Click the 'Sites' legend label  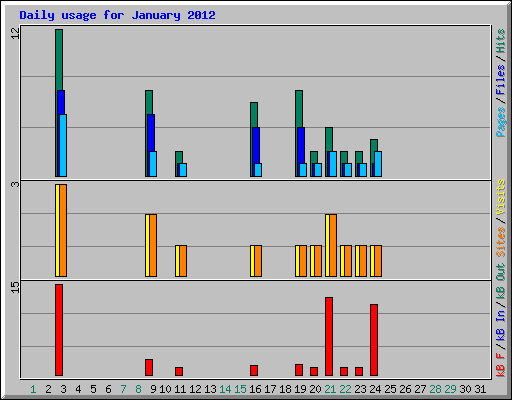(500, 242)
